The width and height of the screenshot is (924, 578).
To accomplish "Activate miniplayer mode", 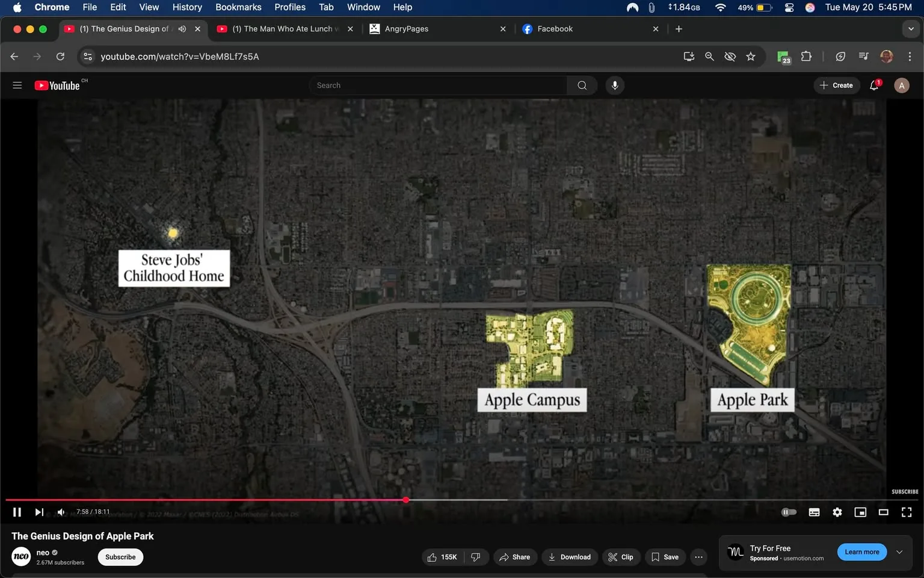I will tap(860, 512).
